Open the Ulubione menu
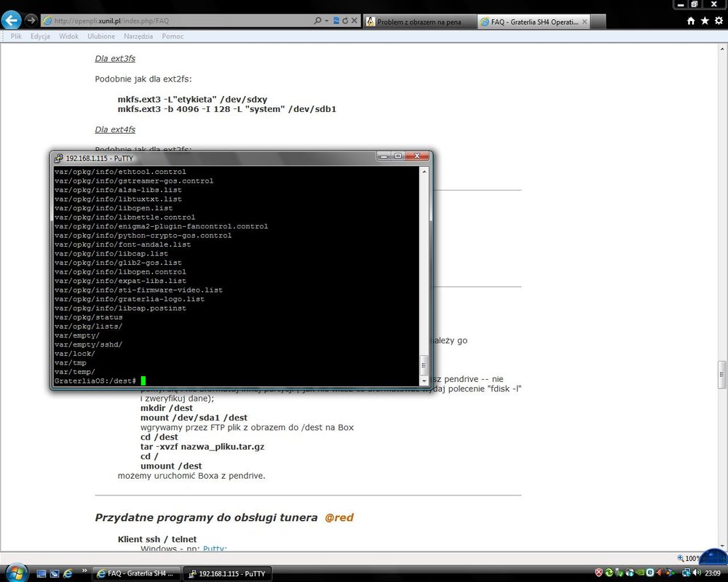Image resolution: width=728 pixels, height=582 pixels. (x=101, y=36)
